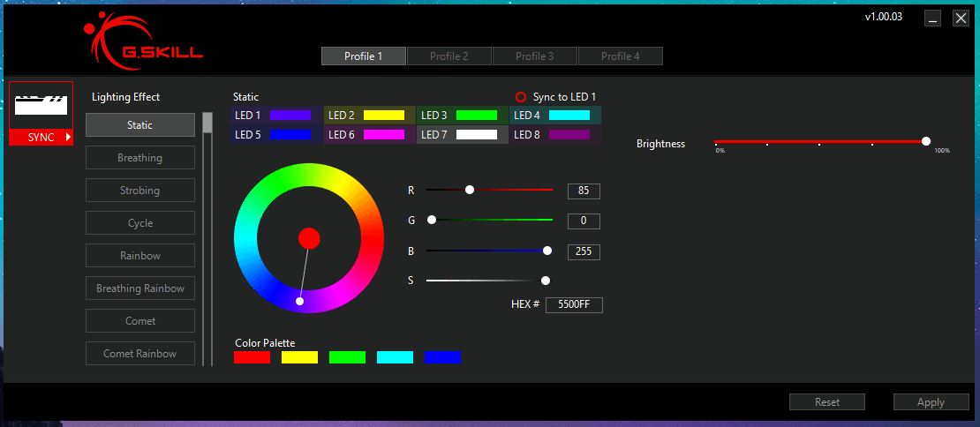
Task: Close the G.SKILL window
Action: click(961, 19)
